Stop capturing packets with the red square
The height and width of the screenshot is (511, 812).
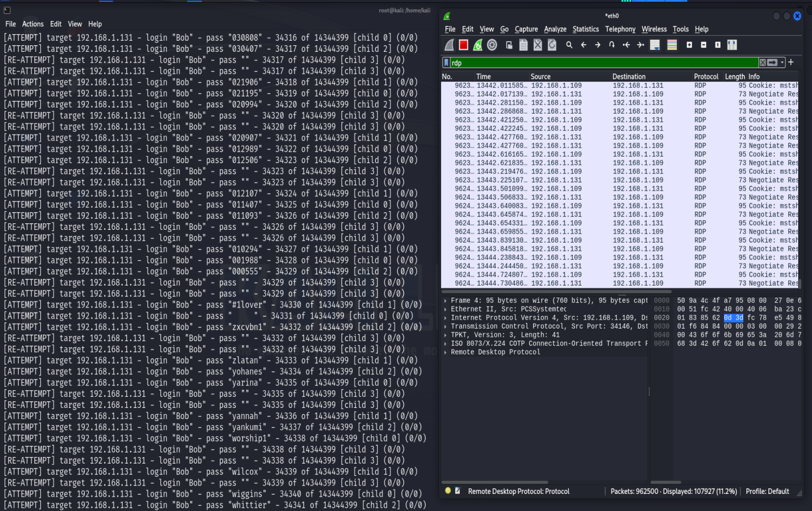click(x=464, y=45)
